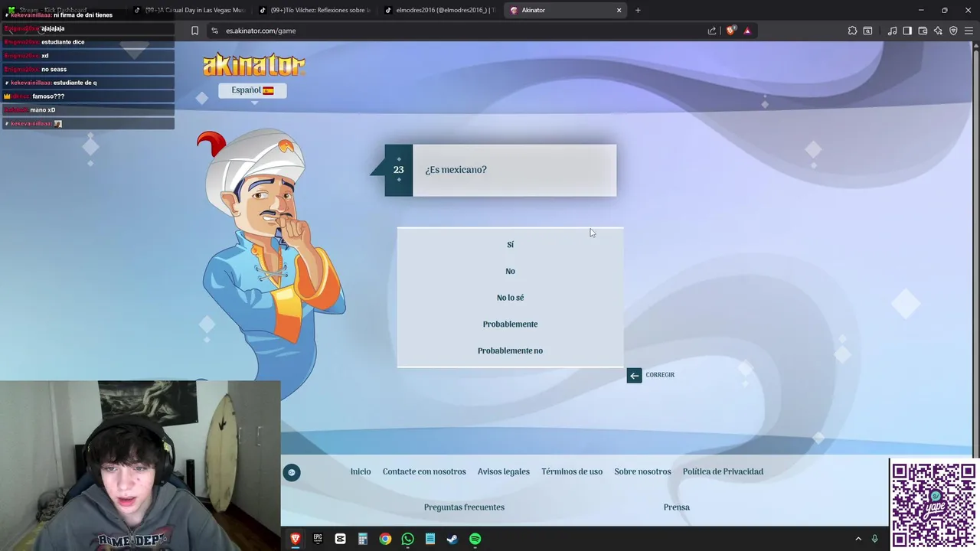
Task: Click the microphone tray icon
Action: coord(874,539)
